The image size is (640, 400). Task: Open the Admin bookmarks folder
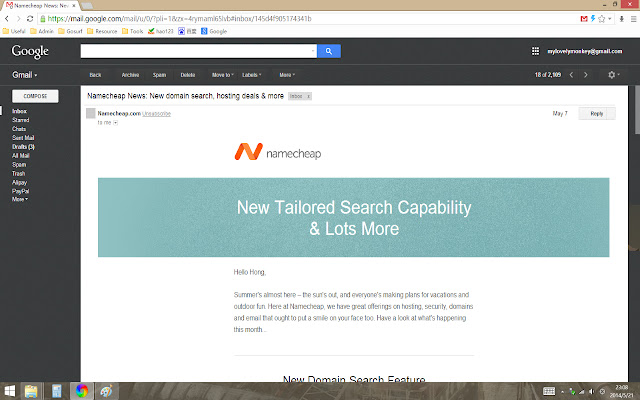click(x=42, y=31)
